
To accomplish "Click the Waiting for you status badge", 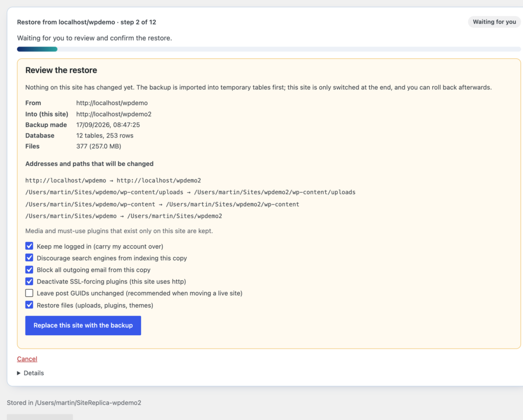I will [494, 22].
